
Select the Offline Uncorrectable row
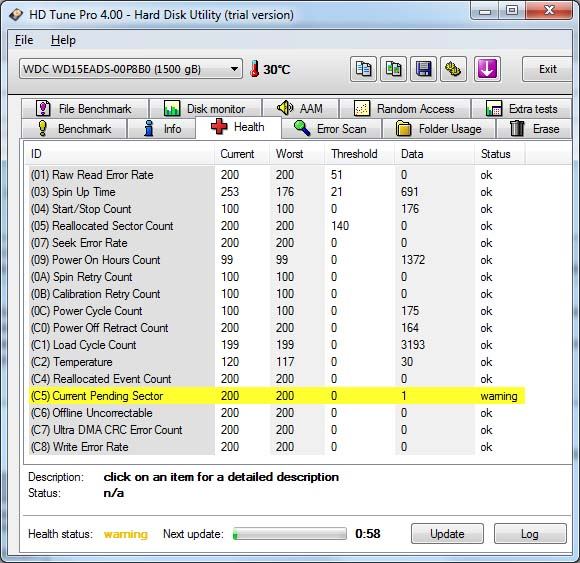tap(277, 413)
